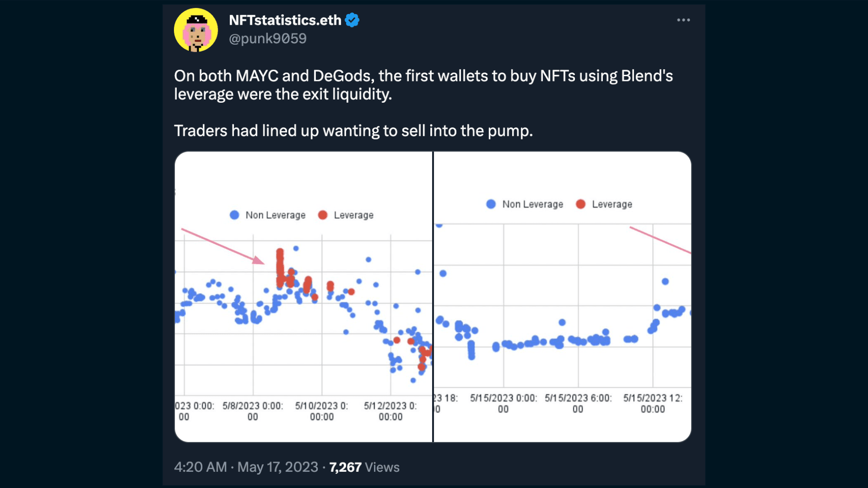The width and height of the screenshot is (868, 488).
Task: Open the @punk9059 handle link
Action: [267, 39]
